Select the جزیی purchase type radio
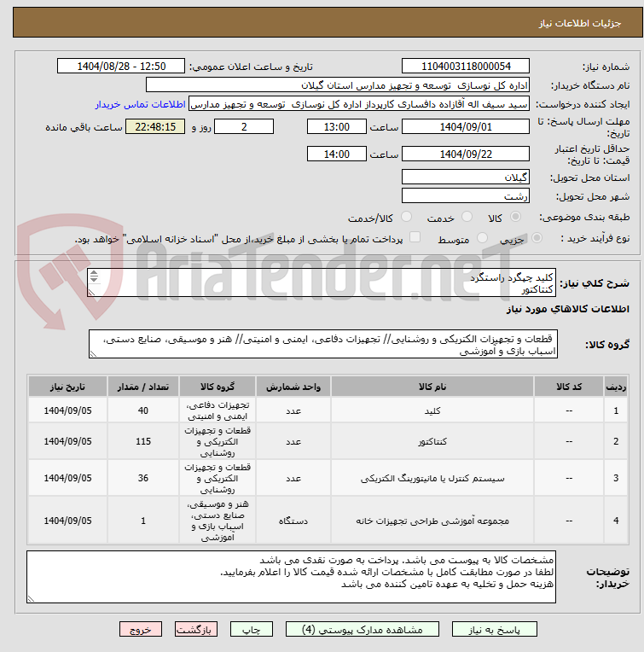 pos(537,238)
